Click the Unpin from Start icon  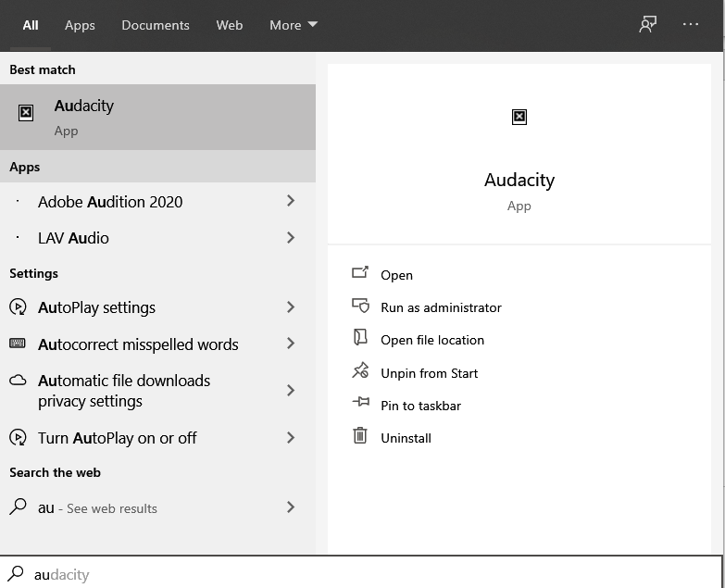[360, 370]
